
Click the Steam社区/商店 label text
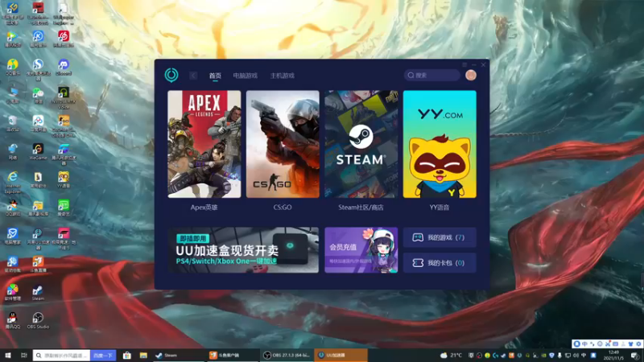(361, 208)
